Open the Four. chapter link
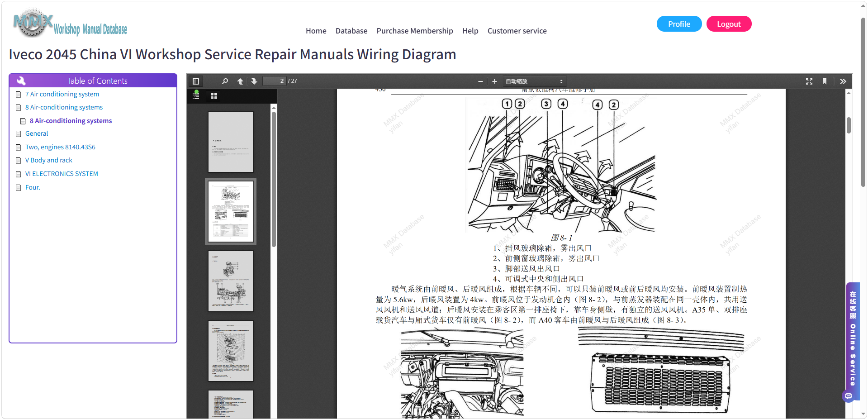Image resolution: width=868 pixels, height=419 pixels. [33, 187]
